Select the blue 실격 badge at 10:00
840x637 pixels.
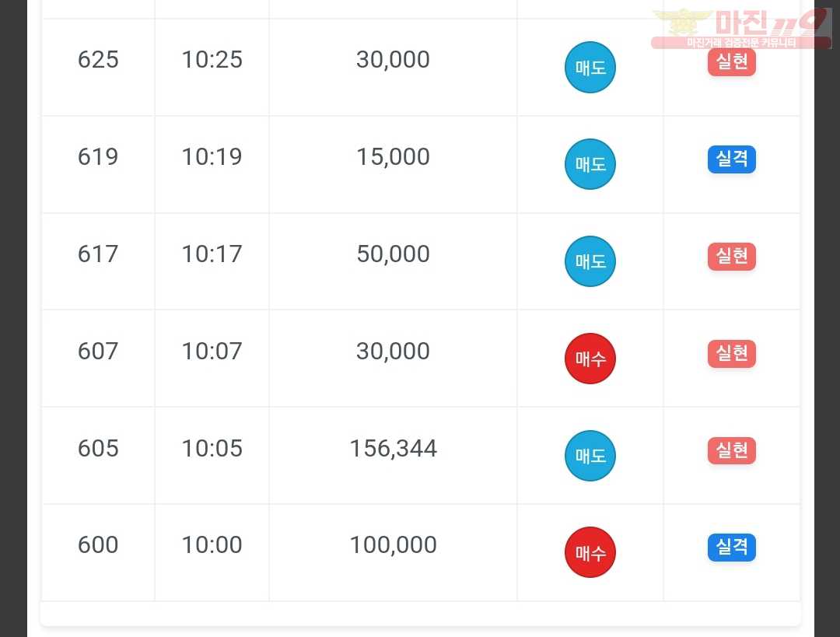tap(732, 548)
